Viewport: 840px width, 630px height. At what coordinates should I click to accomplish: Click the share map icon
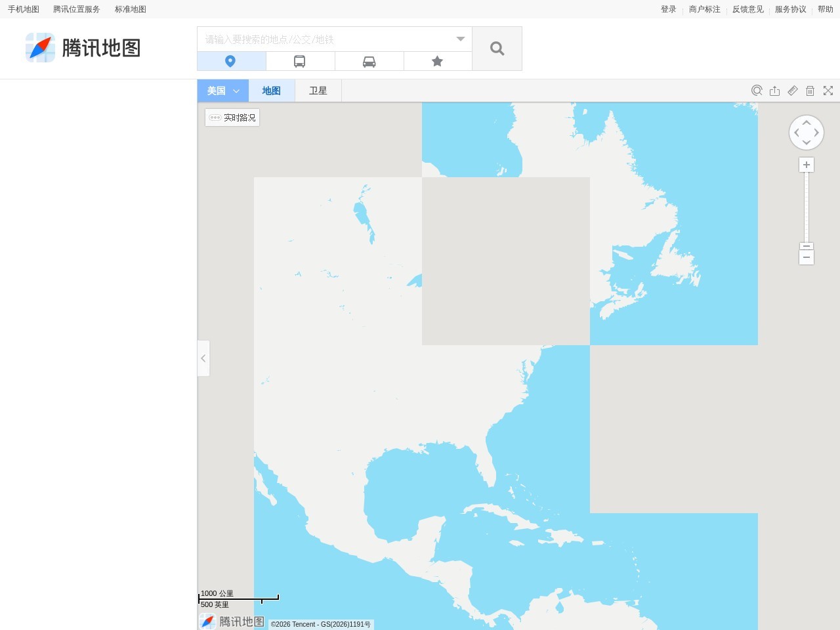[775, 91]
